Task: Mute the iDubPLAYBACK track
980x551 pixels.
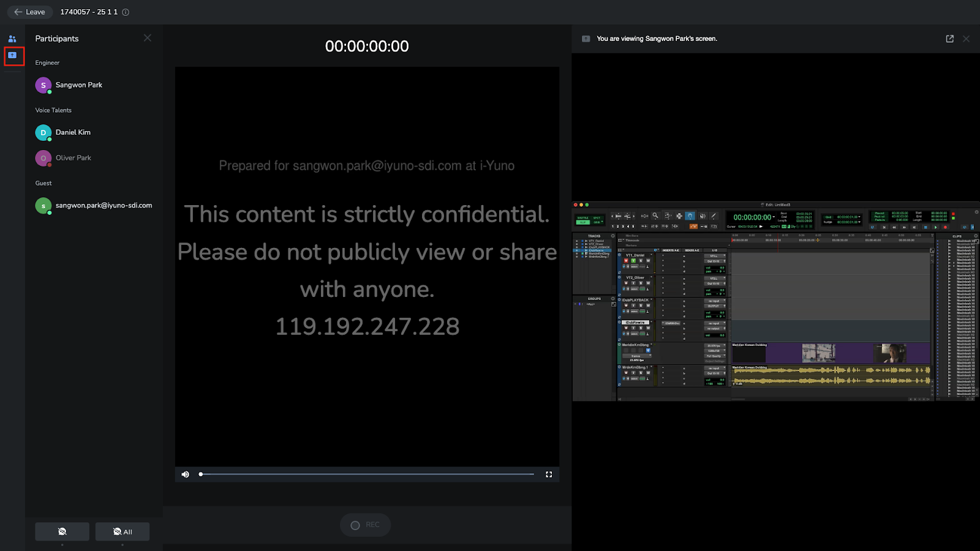Action: pos(648,305)
